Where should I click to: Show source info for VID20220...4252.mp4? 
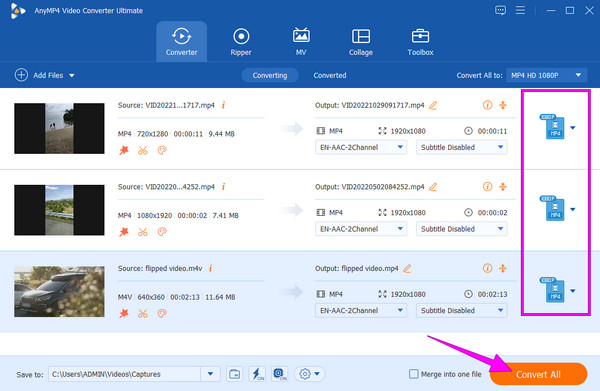coord(223,186)
